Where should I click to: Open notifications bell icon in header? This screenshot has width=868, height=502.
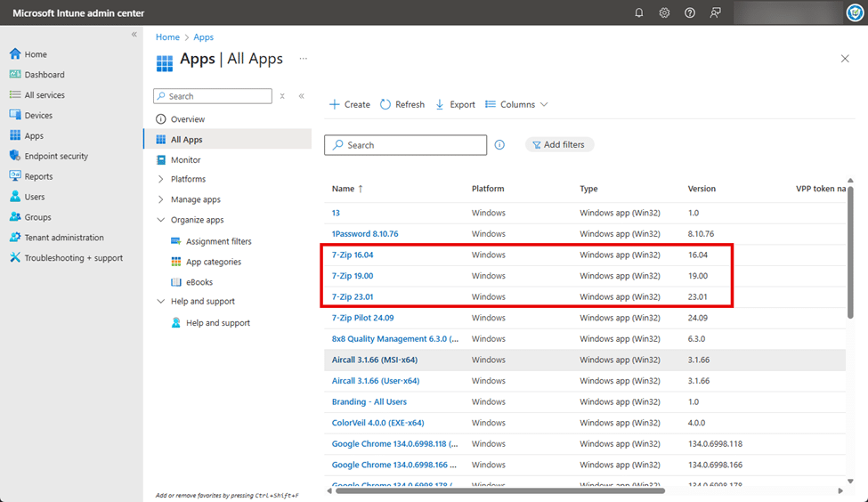tap(638, 13)
